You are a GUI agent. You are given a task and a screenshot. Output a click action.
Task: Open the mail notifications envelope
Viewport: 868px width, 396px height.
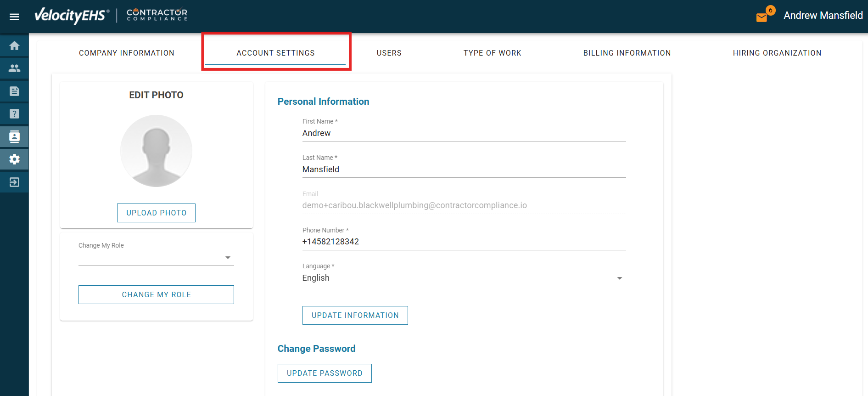762,17
